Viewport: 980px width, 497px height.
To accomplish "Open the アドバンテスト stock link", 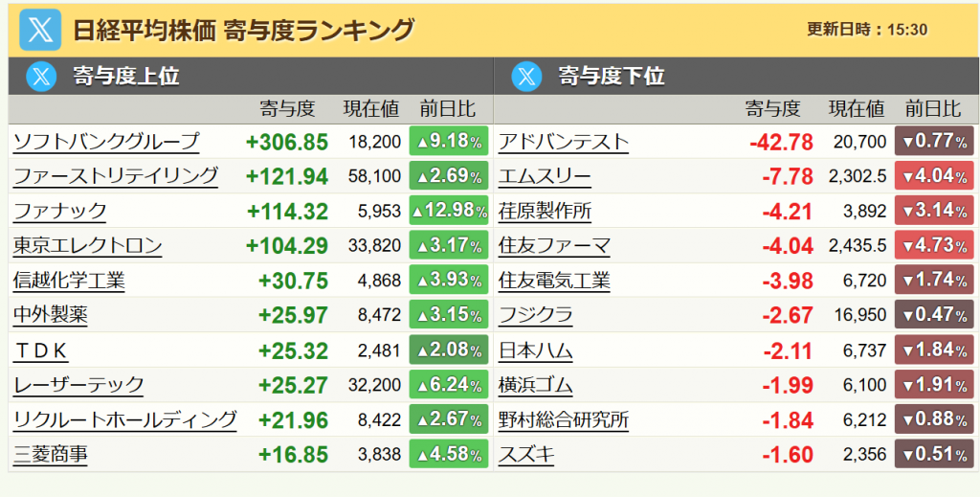I will [564, 142].
